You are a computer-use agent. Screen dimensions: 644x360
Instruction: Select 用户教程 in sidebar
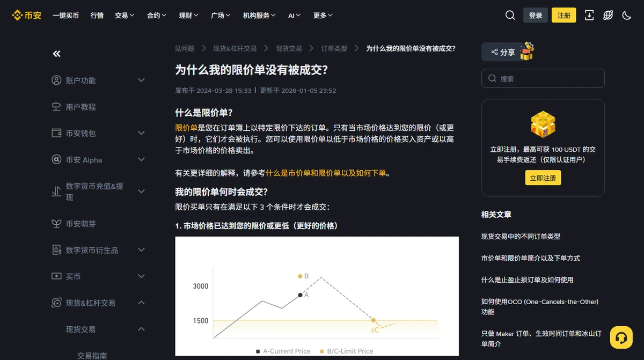80,107
